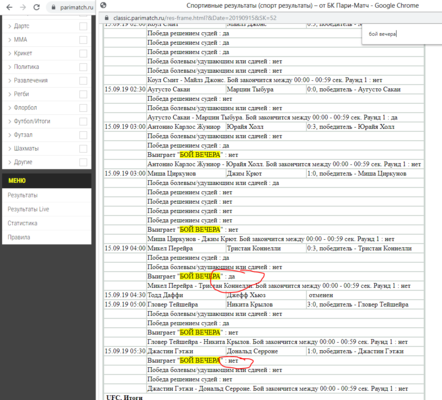Select the Миша Циркунов fighter name cell
Viewport: 442px width, 400px height.
point(186,174)
